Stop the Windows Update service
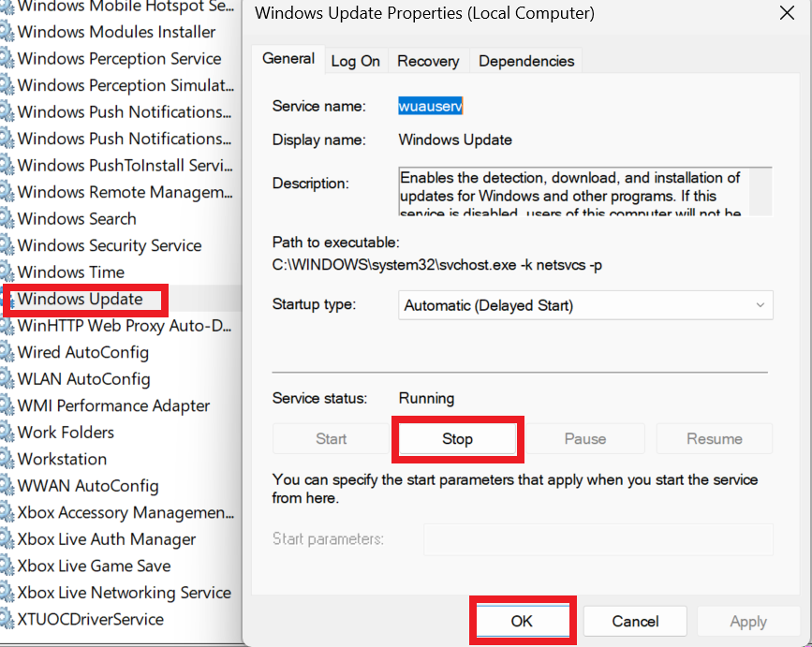The height and width of the screenshot is (647, 812). (457, 439)
